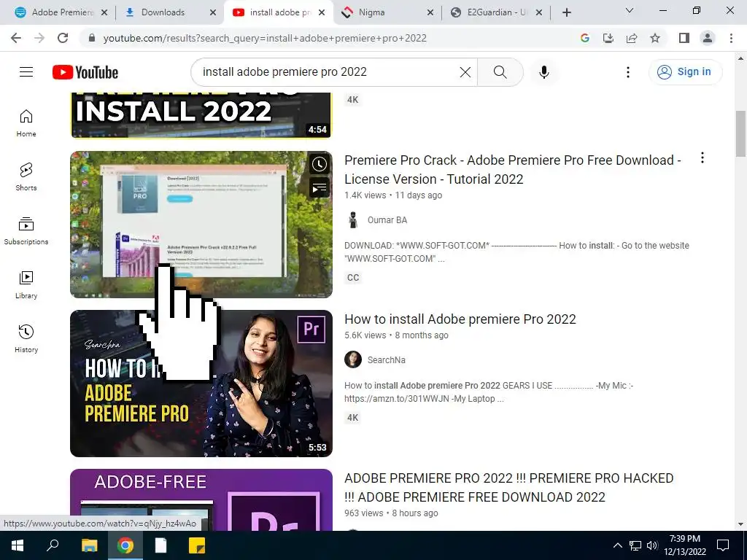
Task: Click the browser address bar URL
Action: point(265,38)
